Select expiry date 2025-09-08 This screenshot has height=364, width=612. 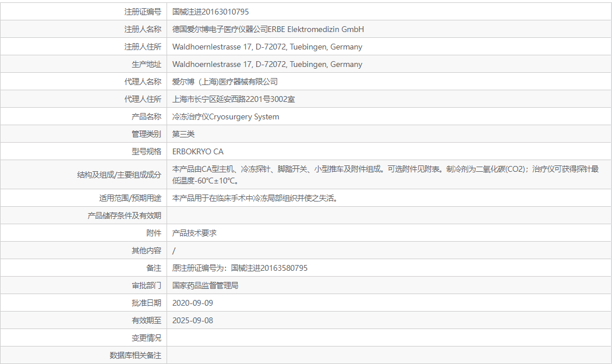coord(193,320)
